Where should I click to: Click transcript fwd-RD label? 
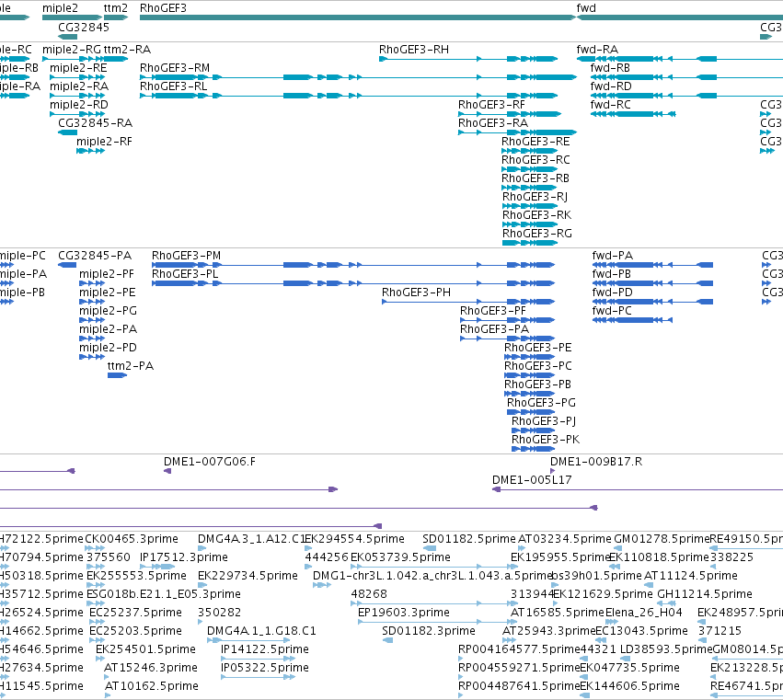(611, 86)
